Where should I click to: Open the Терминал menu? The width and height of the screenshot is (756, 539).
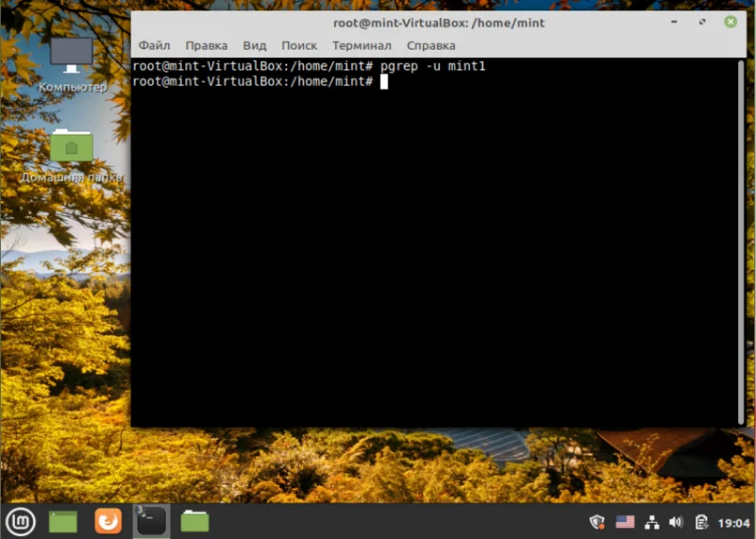(x=362, y=45)
